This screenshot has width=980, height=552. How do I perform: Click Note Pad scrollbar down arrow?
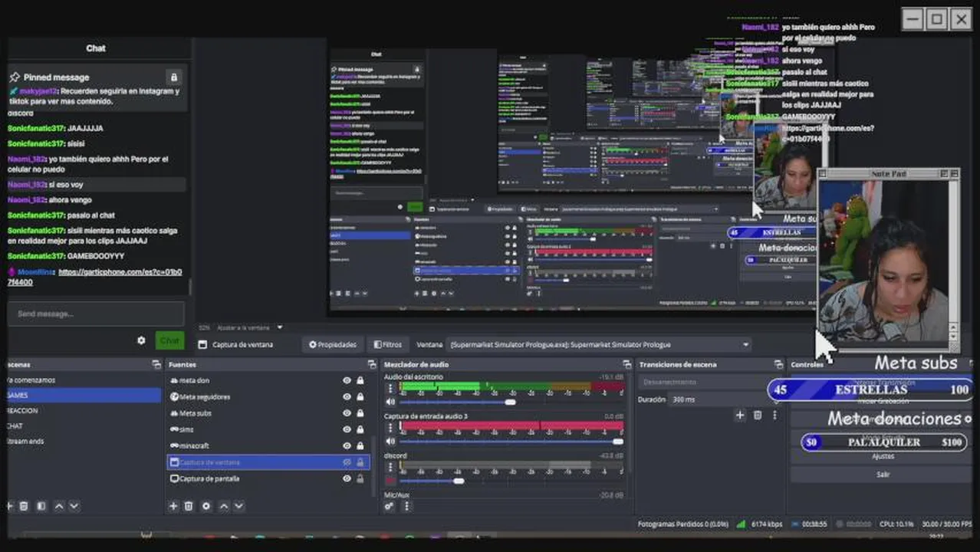953,337
